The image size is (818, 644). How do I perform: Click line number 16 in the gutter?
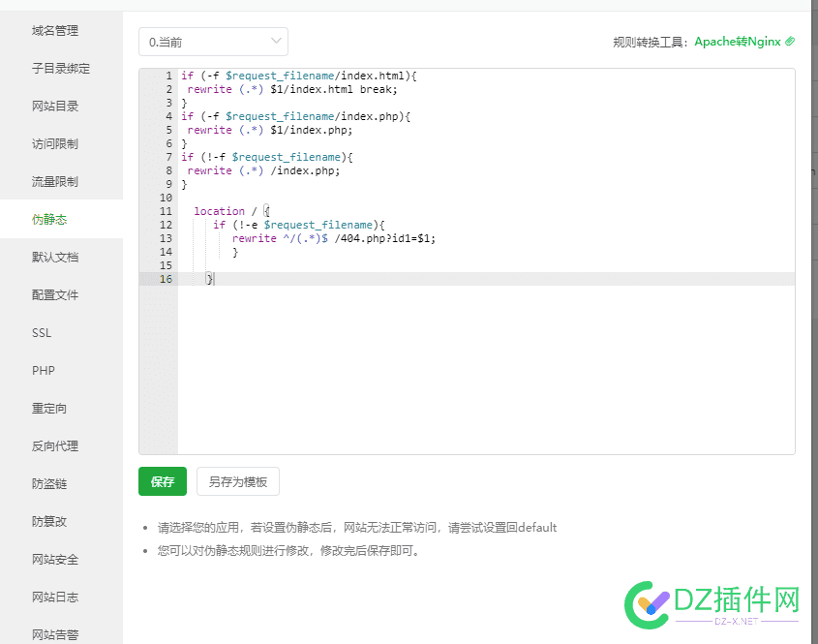tap(166, 279)
